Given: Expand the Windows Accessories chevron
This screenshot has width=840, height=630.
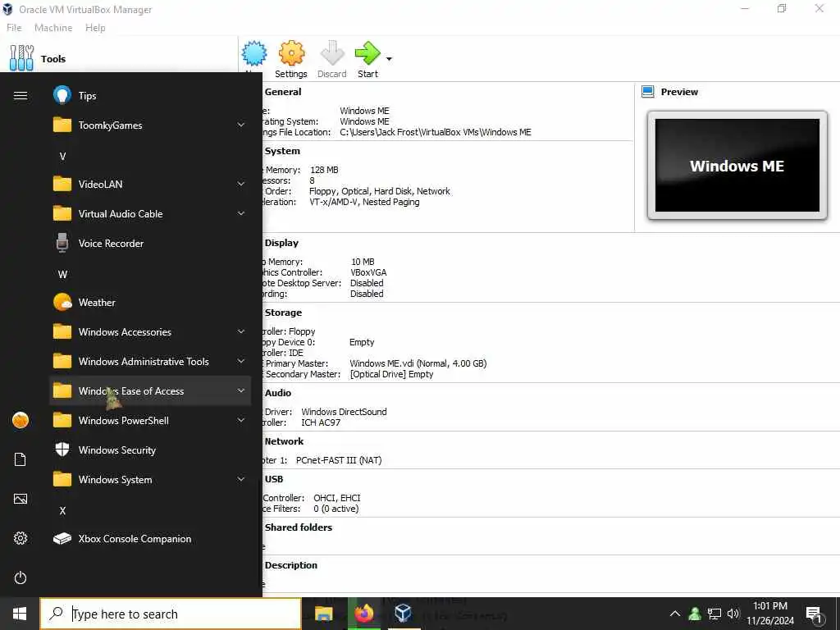Looking at the screenshot, I should pyautogui.click(x=241, y=331).
